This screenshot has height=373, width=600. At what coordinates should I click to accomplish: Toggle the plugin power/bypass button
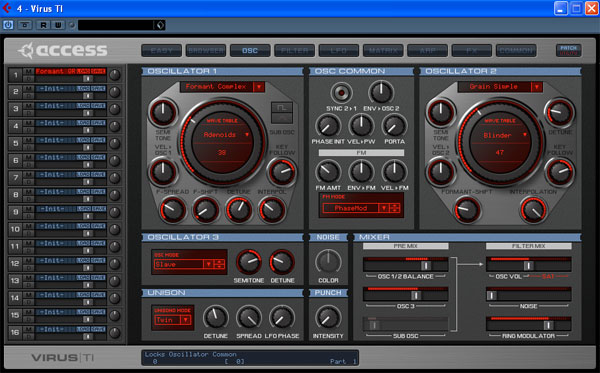click(x=8, y=25)
